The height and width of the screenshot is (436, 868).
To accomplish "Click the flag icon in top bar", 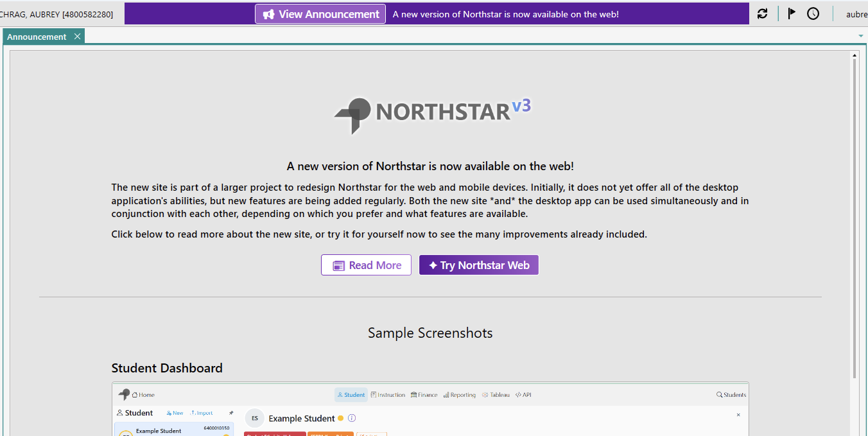I will 792,13.
